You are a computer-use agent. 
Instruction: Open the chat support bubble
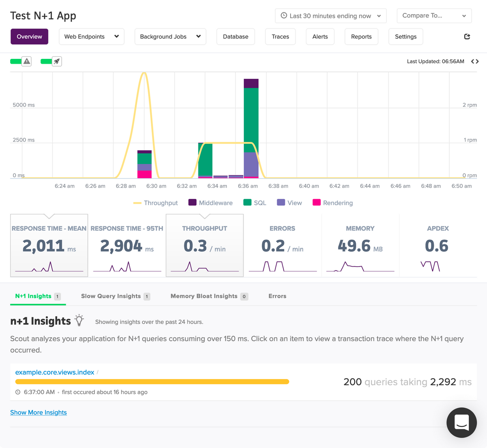pos(461,422)
